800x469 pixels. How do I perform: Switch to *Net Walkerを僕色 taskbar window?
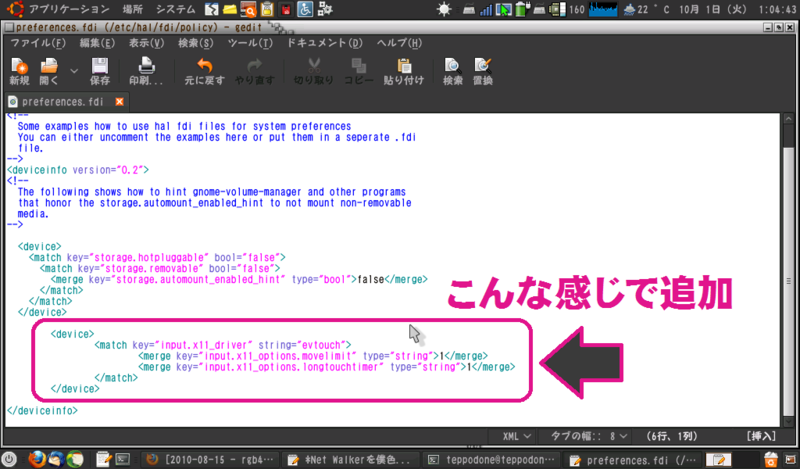tap(351, 460)
